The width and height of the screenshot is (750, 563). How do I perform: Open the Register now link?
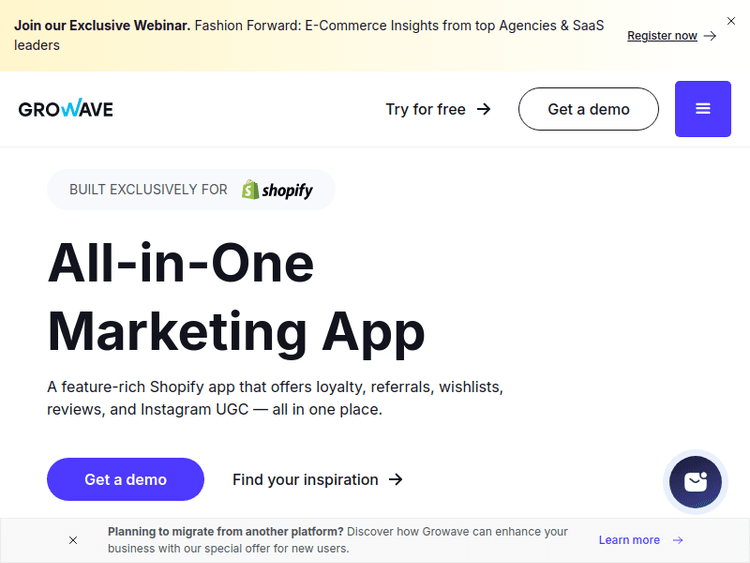[x=662, y=36]
